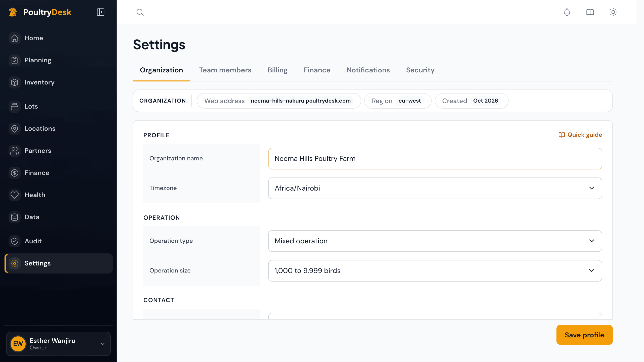Open the Quick guide link

(580, 135)
